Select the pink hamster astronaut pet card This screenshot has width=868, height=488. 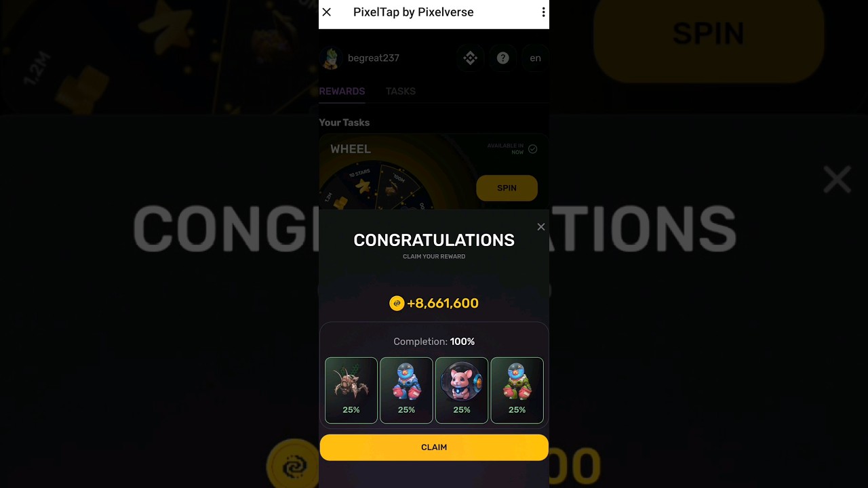(x=462, y=390)
